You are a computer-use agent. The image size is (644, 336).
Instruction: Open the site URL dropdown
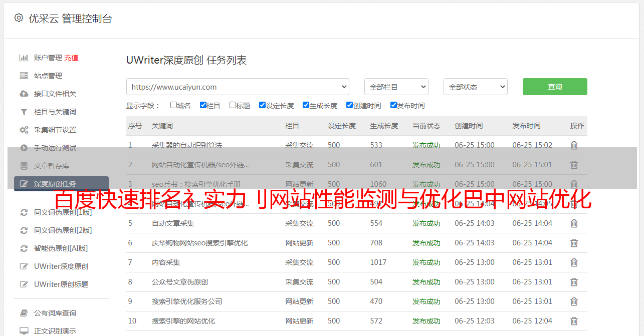click(x=238, y=87)
